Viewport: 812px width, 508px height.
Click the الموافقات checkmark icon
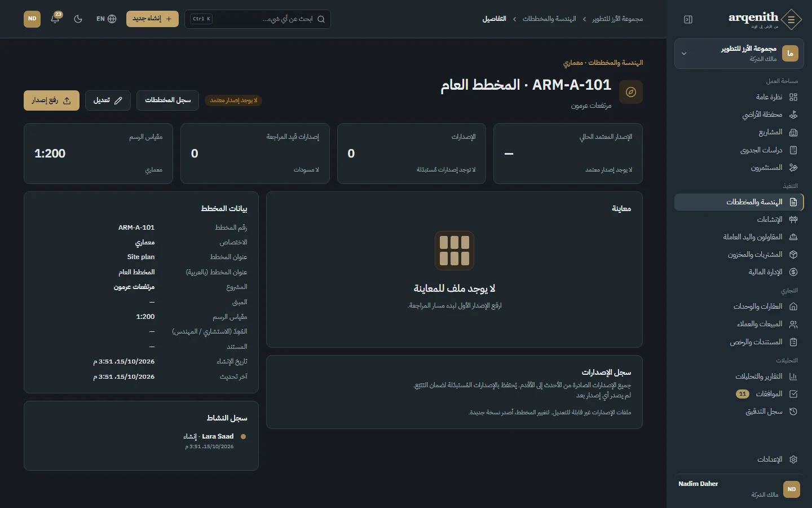tap(793, 394)
